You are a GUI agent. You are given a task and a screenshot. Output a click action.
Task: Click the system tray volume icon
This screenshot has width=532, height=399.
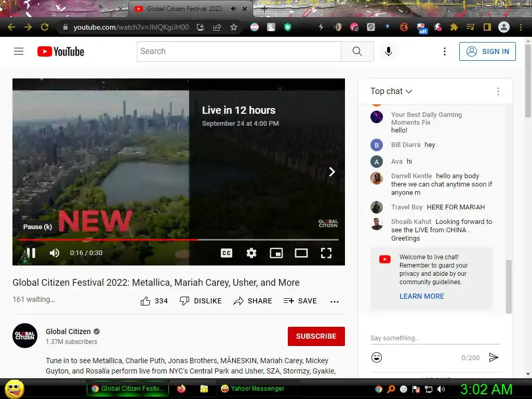pyautogui.click(x=441, y=389)
